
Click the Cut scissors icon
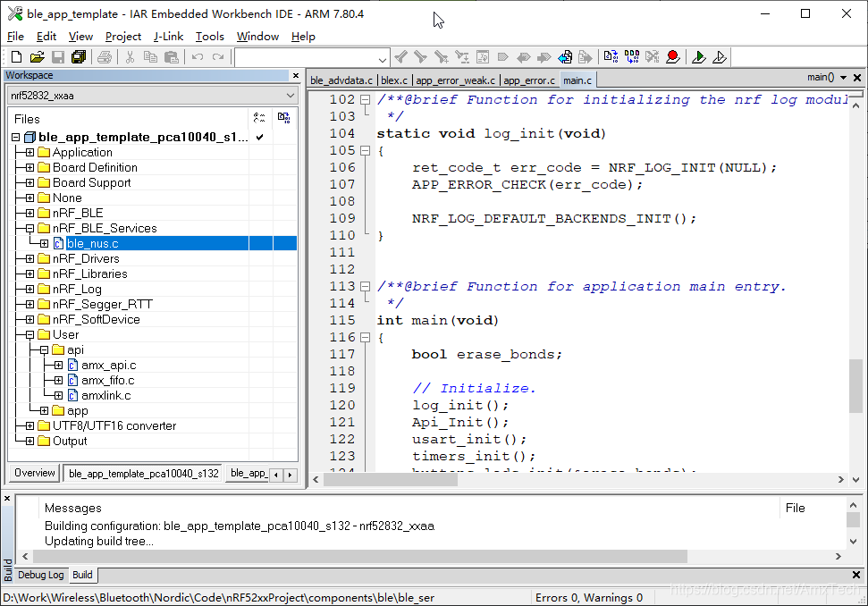coord(131,57)
